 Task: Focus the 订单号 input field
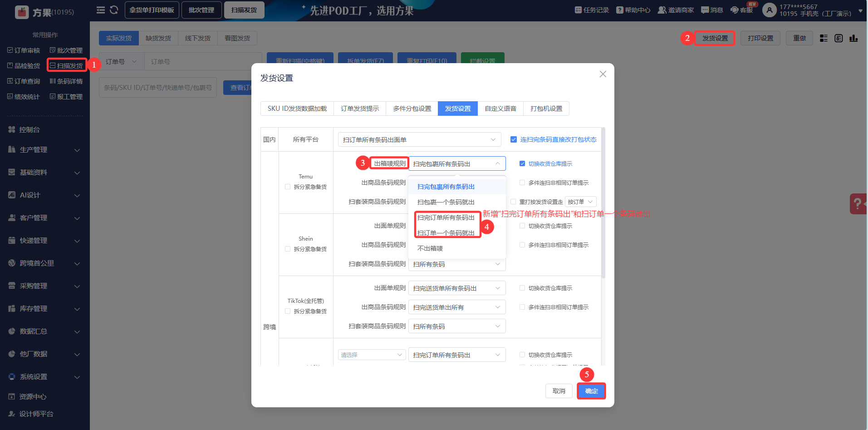coord(203,62)
